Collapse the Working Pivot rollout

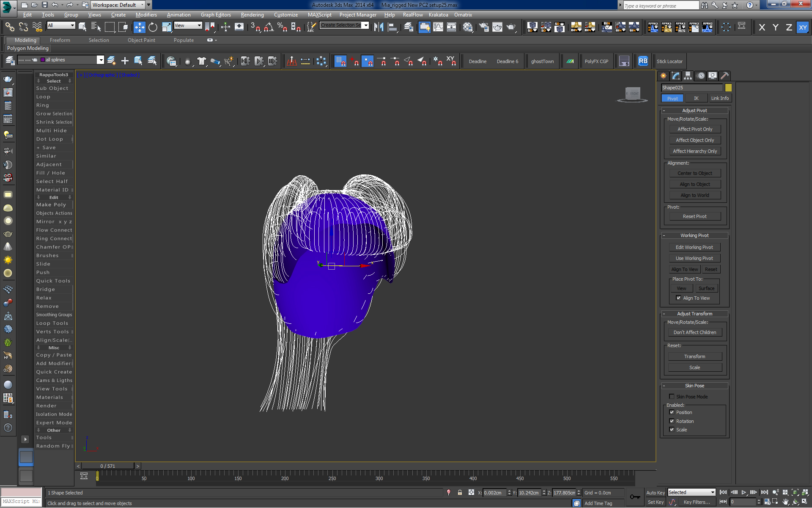click(x=694, y=235)
